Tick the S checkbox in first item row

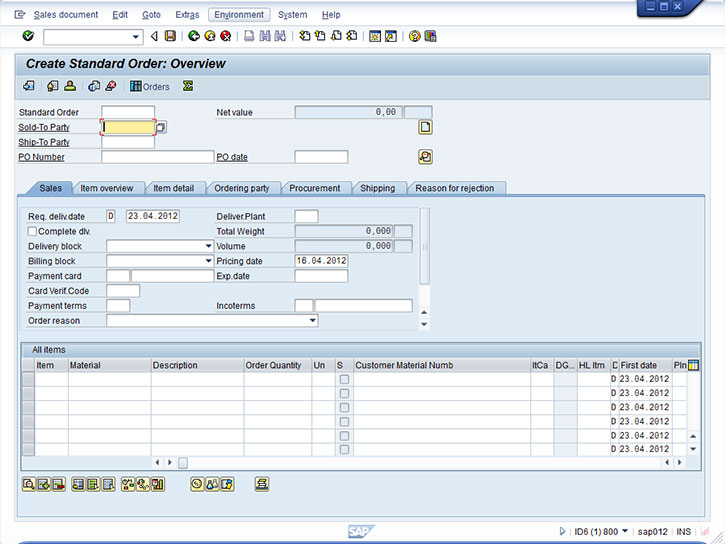(x=344, y=379)
